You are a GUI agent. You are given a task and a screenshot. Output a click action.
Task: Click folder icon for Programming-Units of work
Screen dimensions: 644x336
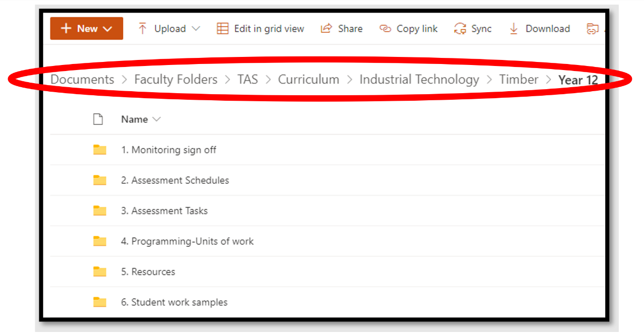[100, 241]
